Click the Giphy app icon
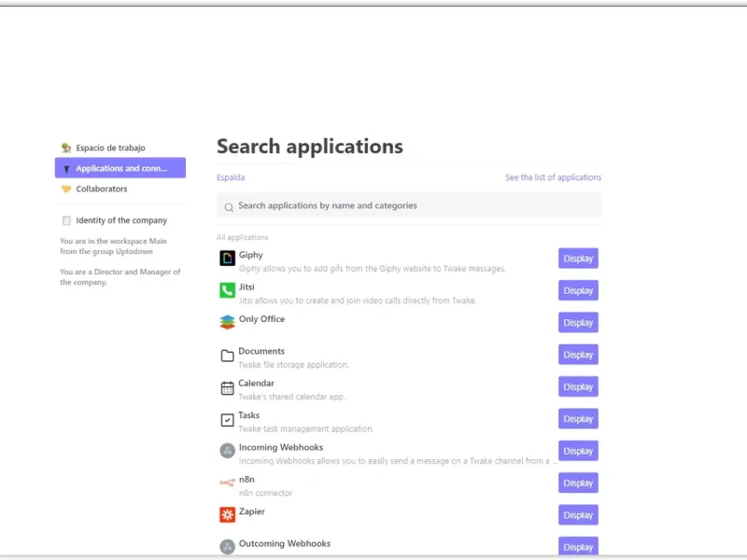This screenshot has width=747, height=560. click(227, 259)
